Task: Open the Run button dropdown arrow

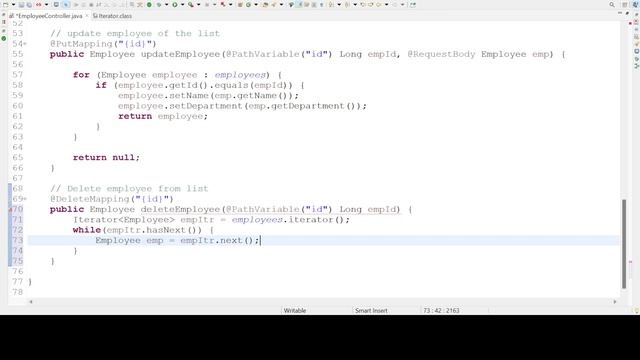Action: pos(183,4)
